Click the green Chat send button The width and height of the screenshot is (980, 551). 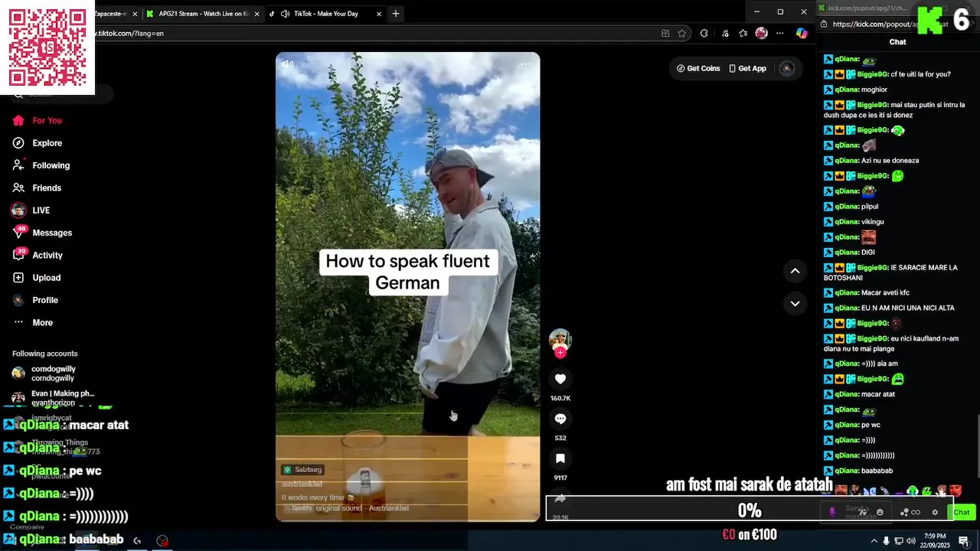[x=962, y=512]
